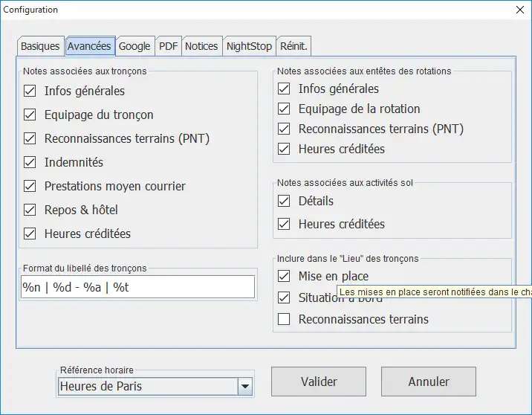This screenshot has width=532, height=415.
Task: Click the Annuler button
Action: (x=428, y=382)
